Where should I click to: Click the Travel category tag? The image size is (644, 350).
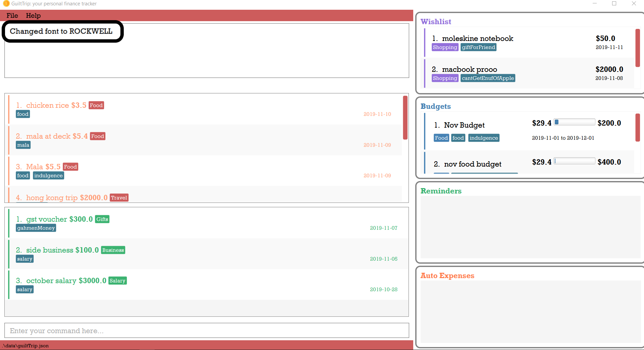(x=119, y=198)
